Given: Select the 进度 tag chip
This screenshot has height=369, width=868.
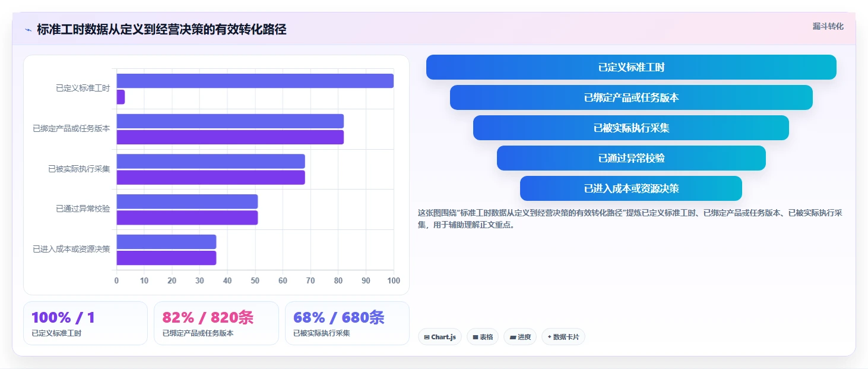Looking at the screenshot, I should coord(520,337).
